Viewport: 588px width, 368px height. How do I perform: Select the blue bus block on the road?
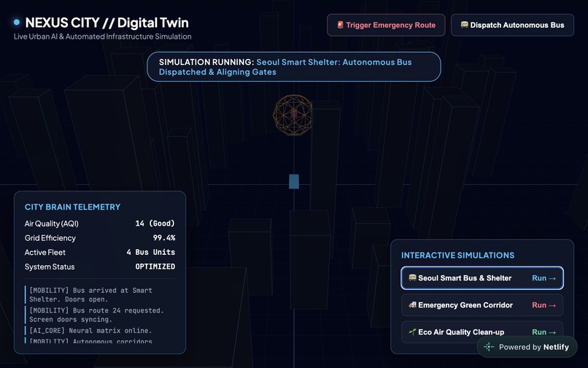pos(294,181)
